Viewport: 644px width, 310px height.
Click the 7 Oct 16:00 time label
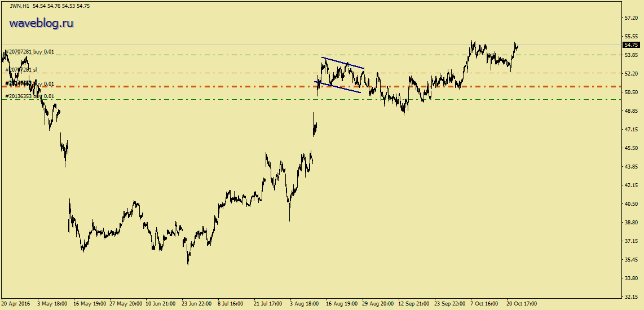(x=484, y=304)
